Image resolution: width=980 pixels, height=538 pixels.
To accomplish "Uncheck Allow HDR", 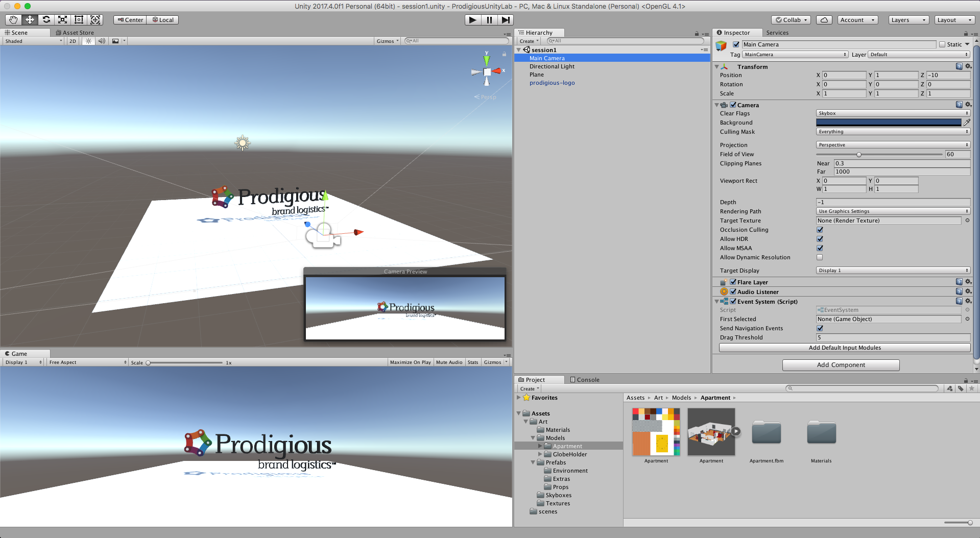I will point(820,239).
